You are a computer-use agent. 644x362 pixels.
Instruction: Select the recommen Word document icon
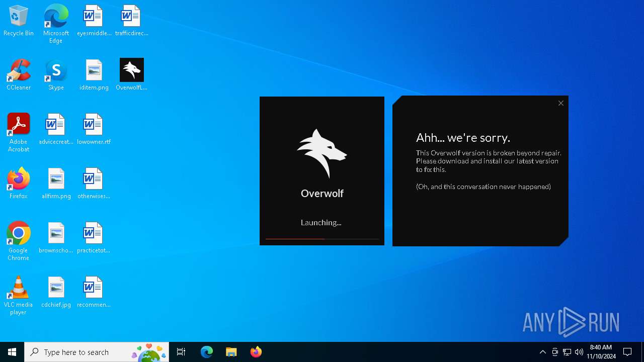coord(94,293)
